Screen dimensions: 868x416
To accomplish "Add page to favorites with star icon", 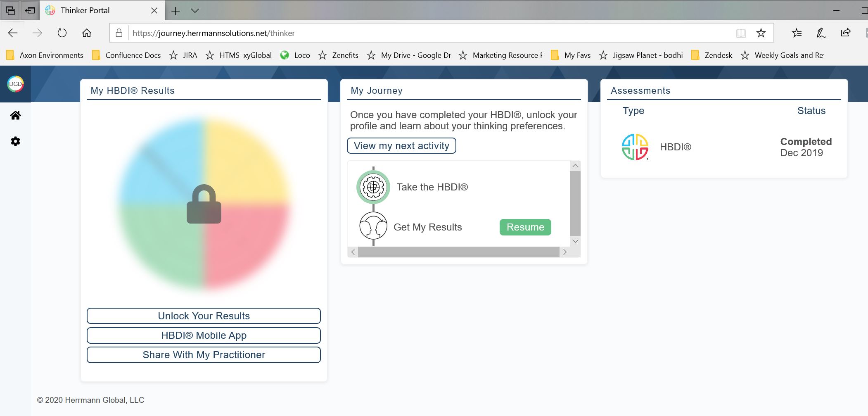I will (x=761, y=33).
